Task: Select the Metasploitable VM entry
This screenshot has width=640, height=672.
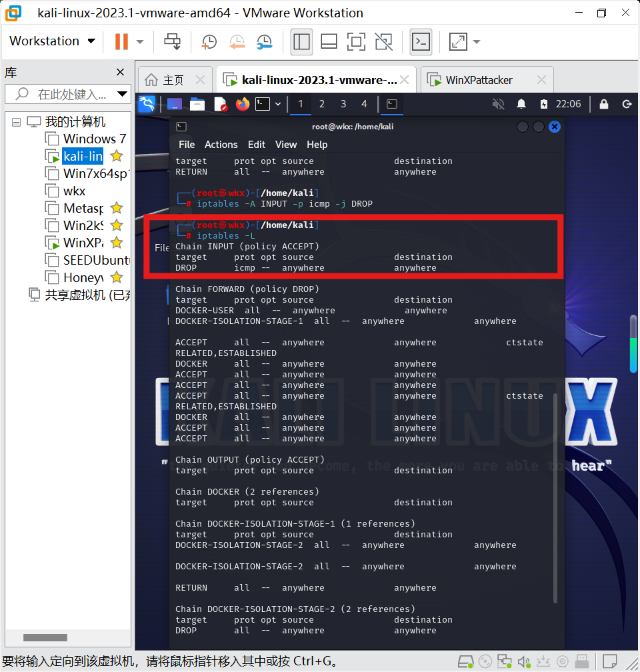Action: click(x=75, y=208)
